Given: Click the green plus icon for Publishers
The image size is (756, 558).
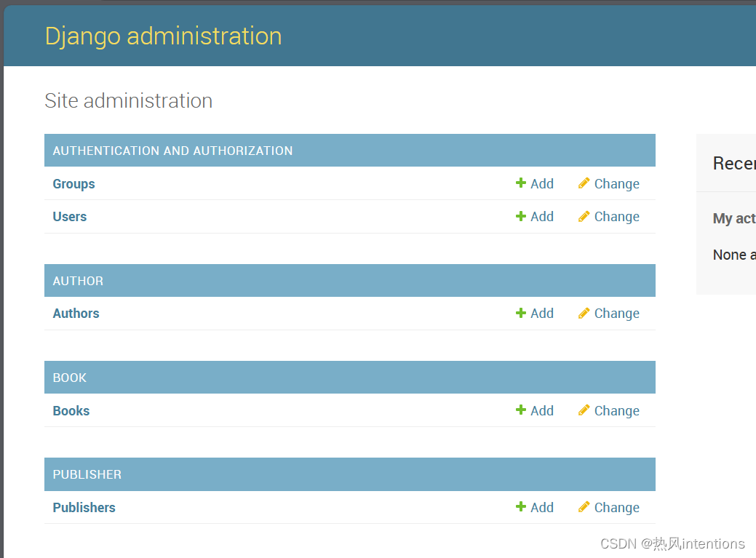Looking at the screenshot, I should pos(521,506).
